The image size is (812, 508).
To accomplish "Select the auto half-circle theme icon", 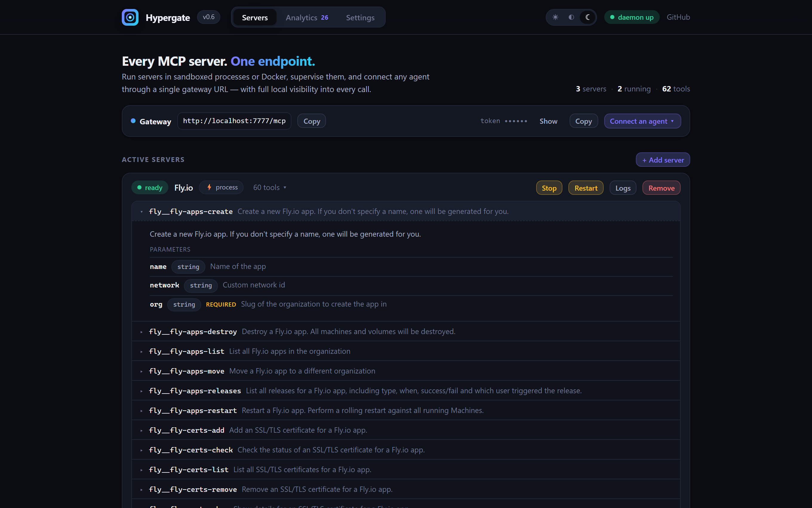I will (571, 17).
